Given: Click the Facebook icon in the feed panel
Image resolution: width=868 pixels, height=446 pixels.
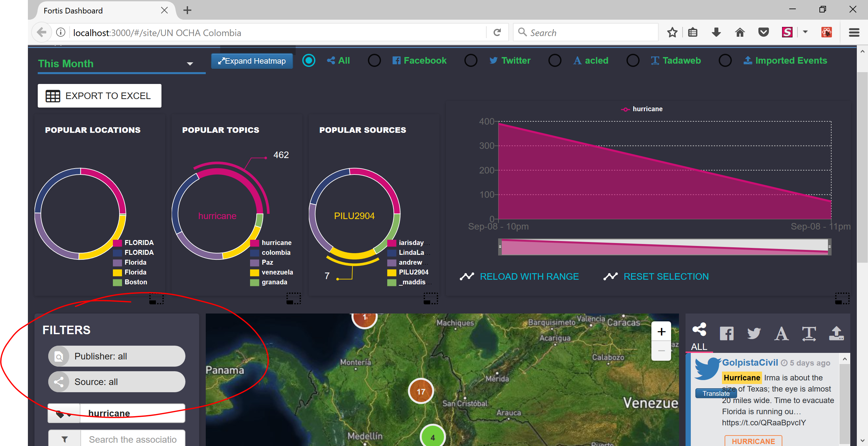Looking at the screenshot, I should tap(727, 333).
